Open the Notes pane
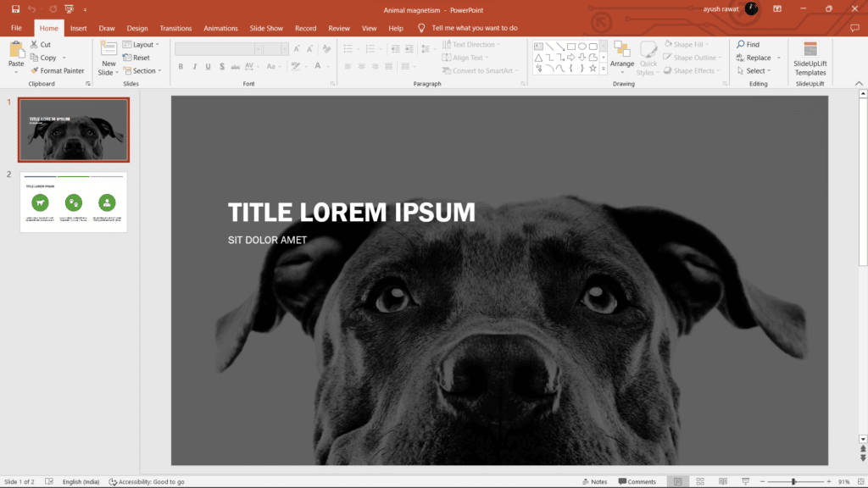 pos(596,480)
